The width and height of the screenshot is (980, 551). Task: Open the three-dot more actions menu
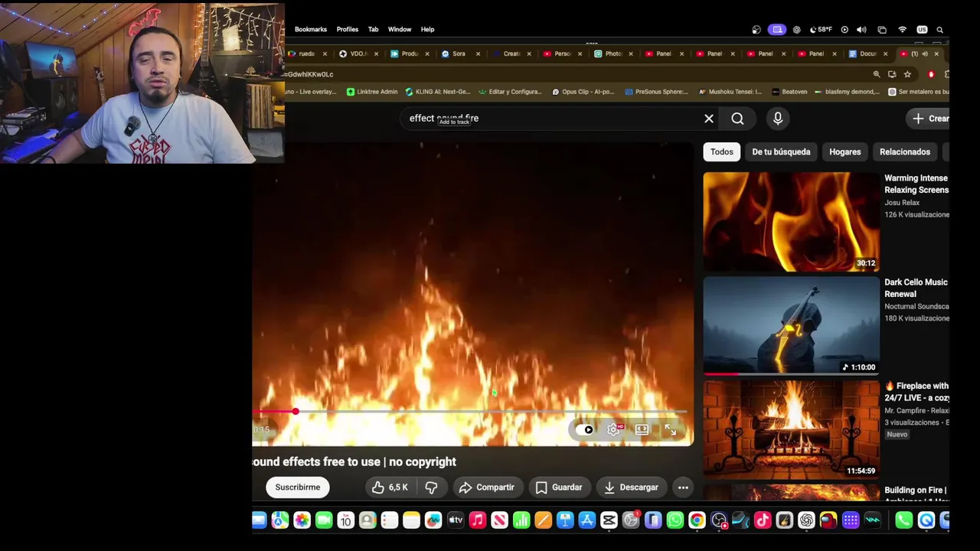[x=683, y=487]
